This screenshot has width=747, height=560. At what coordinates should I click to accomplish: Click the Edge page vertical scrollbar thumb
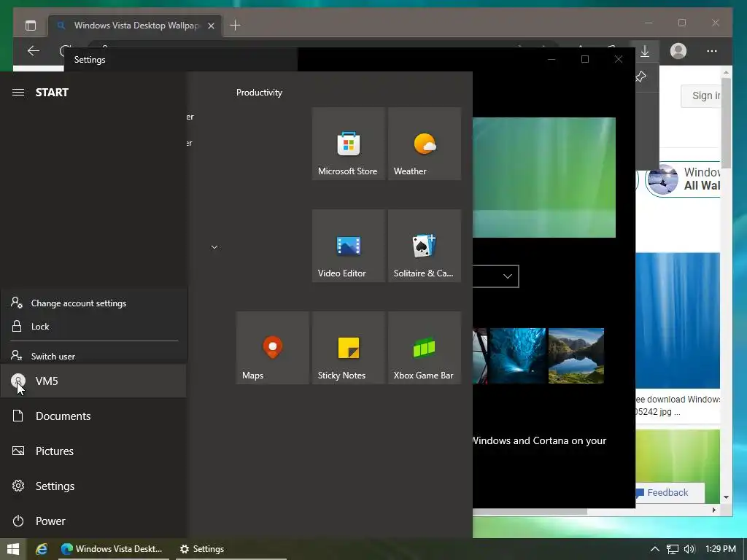click(726, 123)
